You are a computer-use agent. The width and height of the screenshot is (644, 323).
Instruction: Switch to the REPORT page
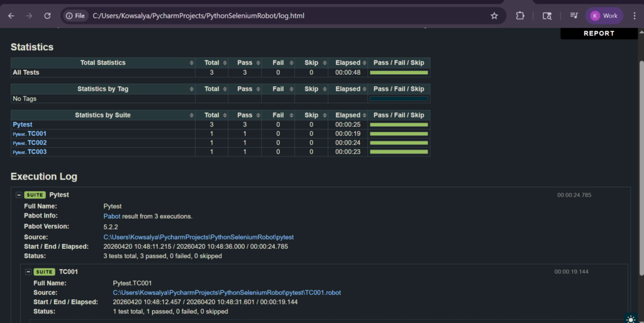599,33
